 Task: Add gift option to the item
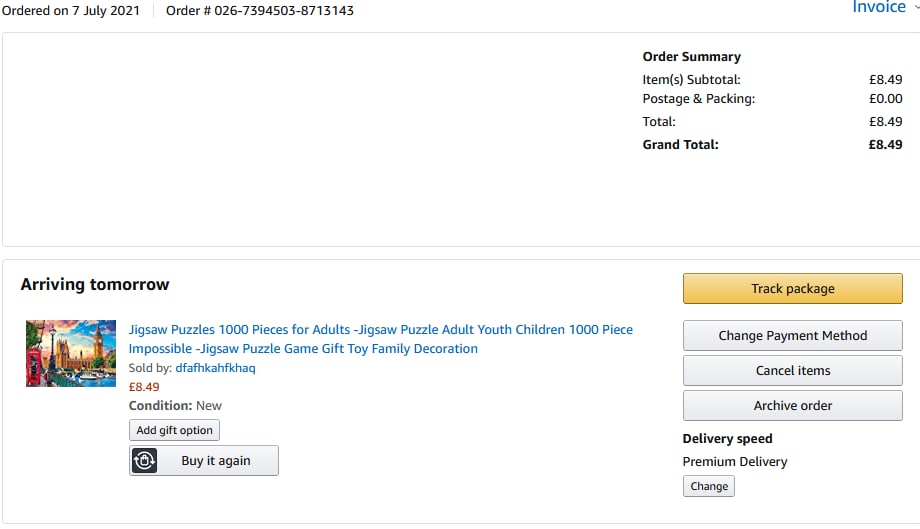(174, 431)
